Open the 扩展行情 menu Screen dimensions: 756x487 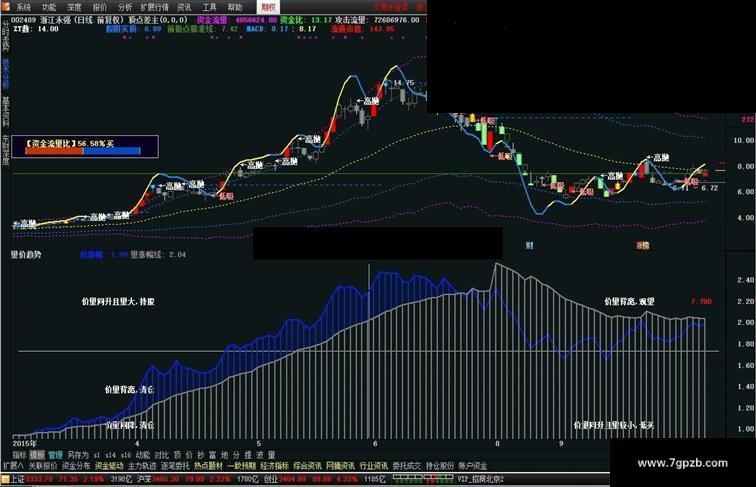point(154,7)
